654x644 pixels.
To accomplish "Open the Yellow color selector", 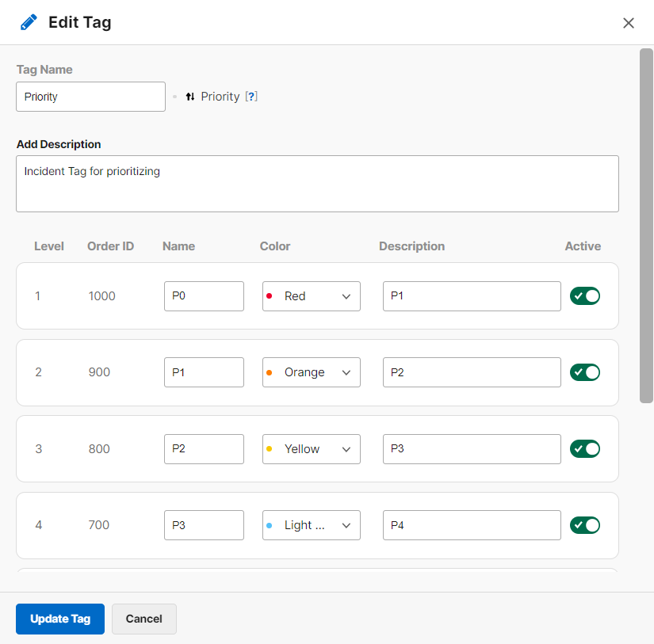I will coord(311,449).
